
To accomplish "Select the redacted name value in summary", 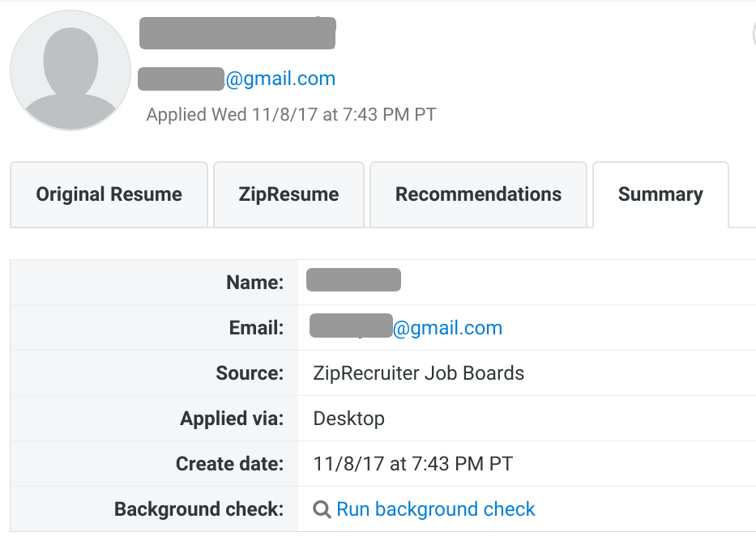I will (x=352, y=279).
